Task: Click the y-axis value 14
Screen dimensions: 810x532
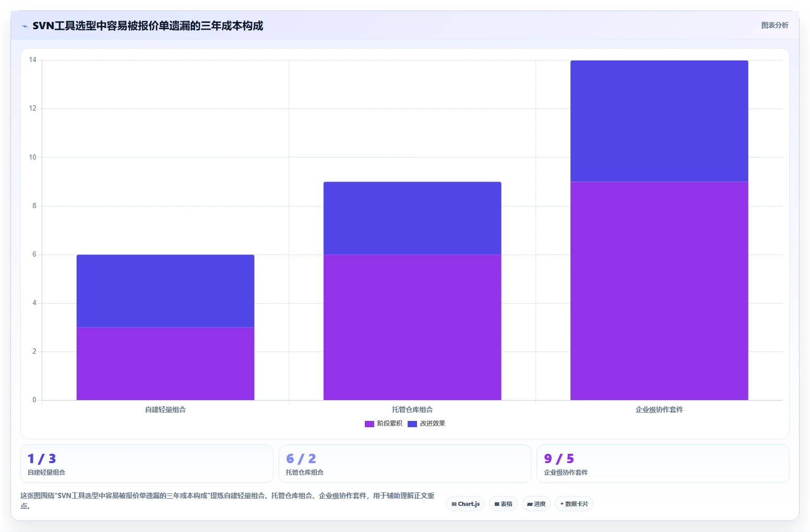Action: click(x=33, y=60)
